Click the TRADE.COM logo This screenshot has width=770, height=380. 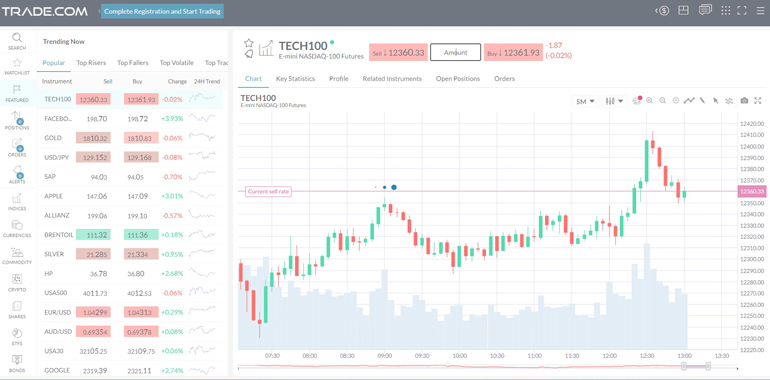44,11
